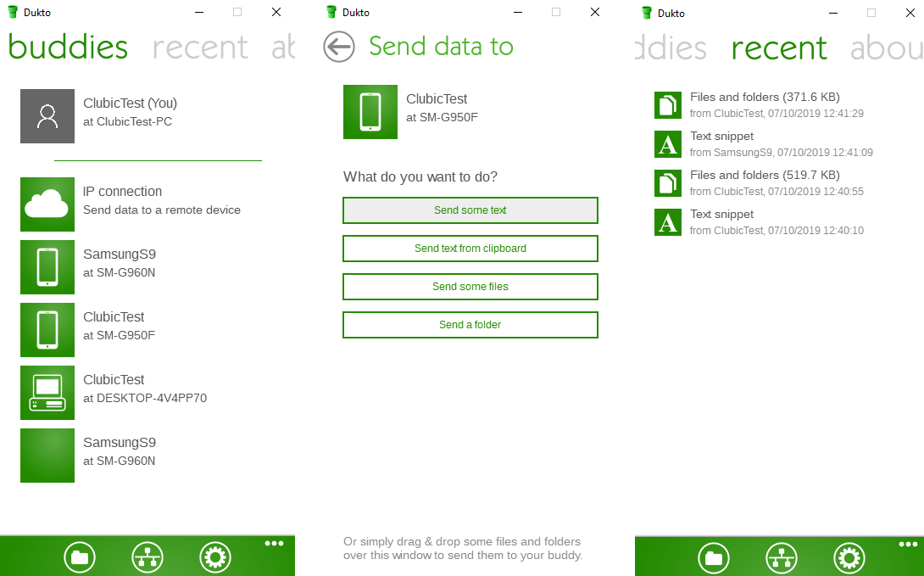Click the Send a folder button
The height and width of the screenshot is (576, 924).
470,325
